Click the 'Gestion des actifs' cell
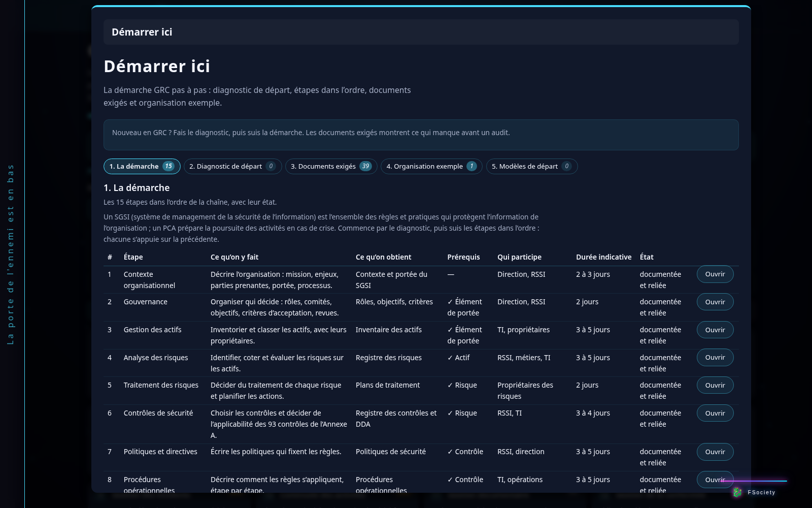The image size is (812, 508). pyautogui.click(x=152, y=330)
